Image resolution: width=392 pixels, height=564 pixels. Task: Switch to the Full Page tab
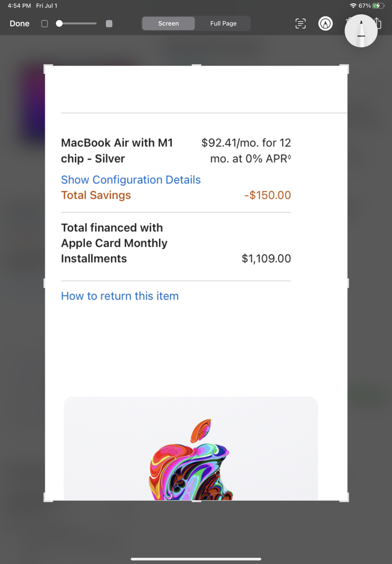[223, 23]
